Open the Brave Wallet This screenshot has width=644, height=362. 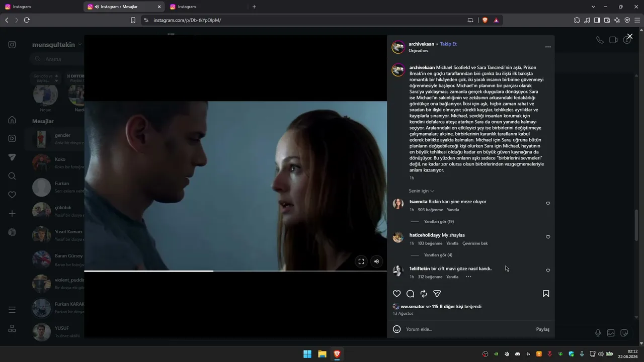tap(607, 20)
